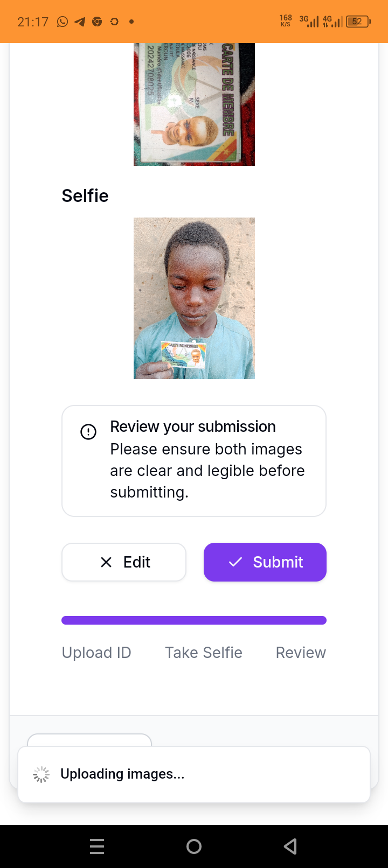Open the selfie photo thumbnail
The height and width of the screenshot is (868, 388).
(194, 298)
